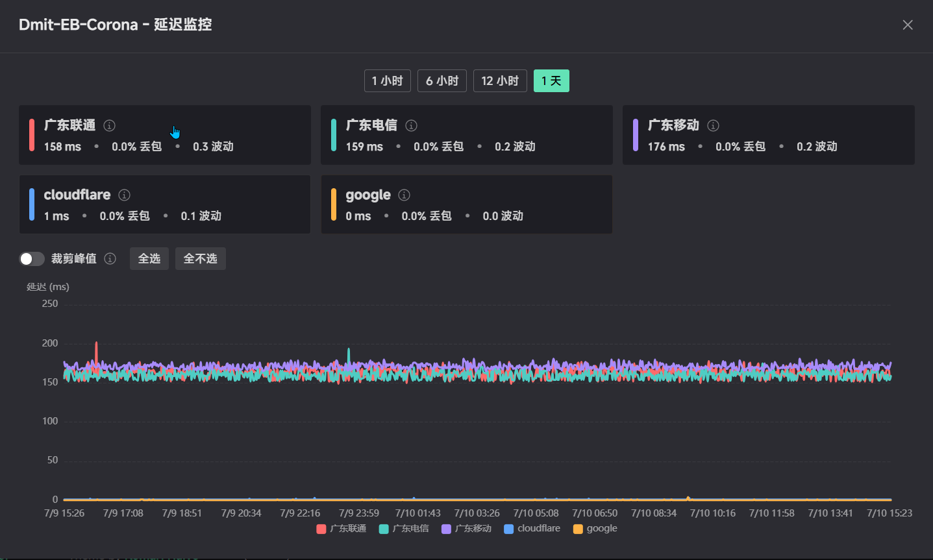Viewport: 933px width, 560px height.
Task: Close the 延迟监控 dialog
Action: (908, 25)
